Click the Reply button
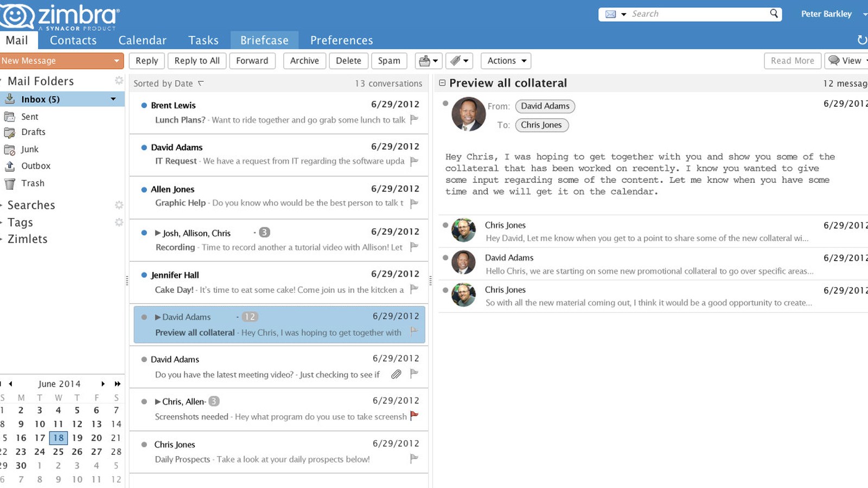Viewport: 868px width, 488px height. [x=146, y=61]
